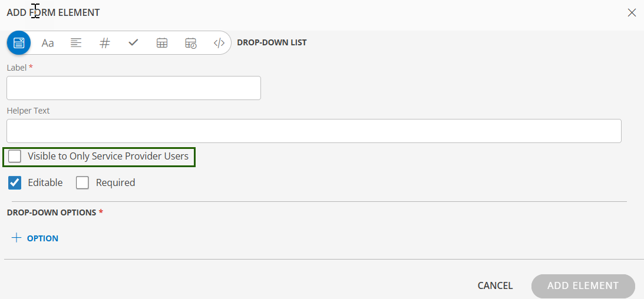This screenshot has width=644, height=299.
Task: Click into the Helper Text field
Action: [x=313, y=131]
